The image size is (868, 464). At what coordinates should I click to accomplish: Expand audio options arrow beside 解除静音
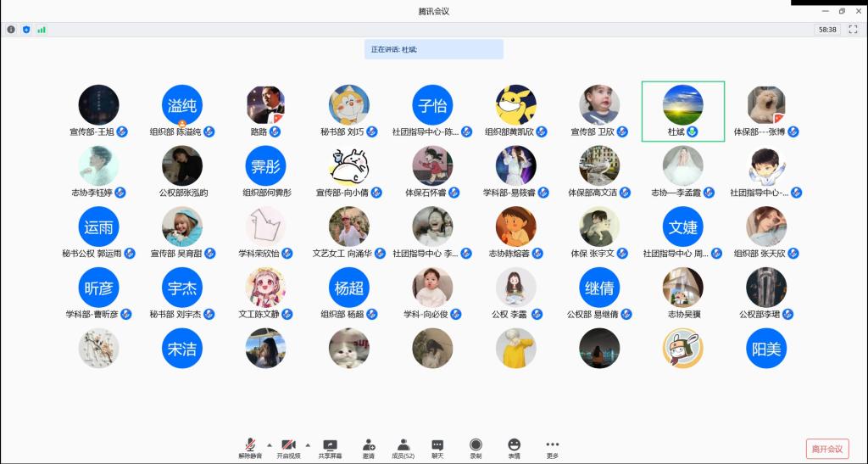(x=270, y=444)
